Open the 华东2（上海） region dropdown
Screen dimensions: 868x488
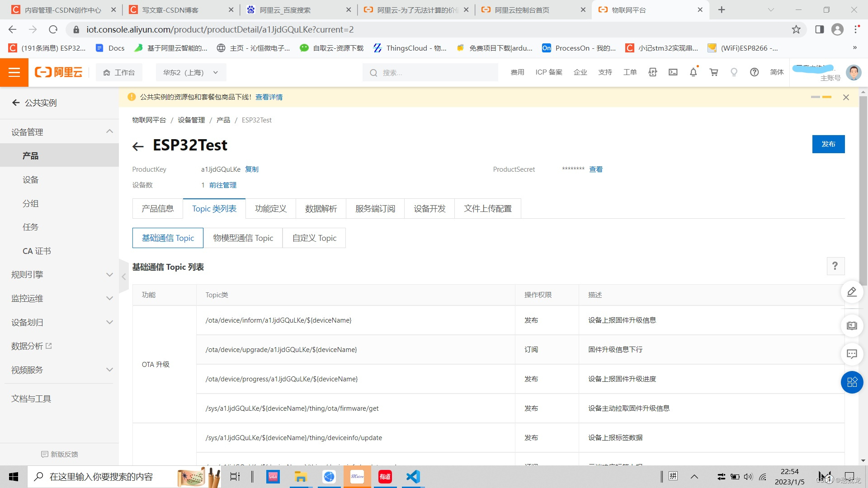191,72
